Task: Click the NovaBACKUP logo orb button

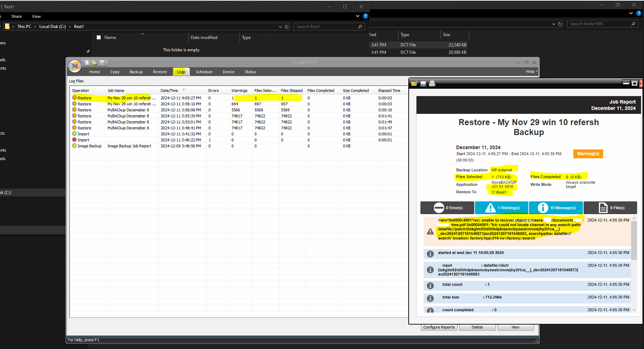Action: tap(75, 66)
